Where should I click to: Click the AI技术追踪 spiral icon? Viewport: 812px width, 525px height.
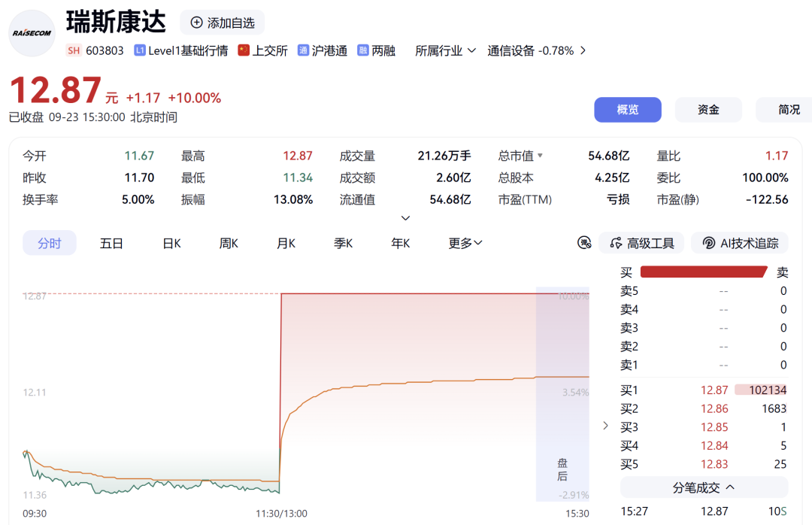tap(708, 242)
